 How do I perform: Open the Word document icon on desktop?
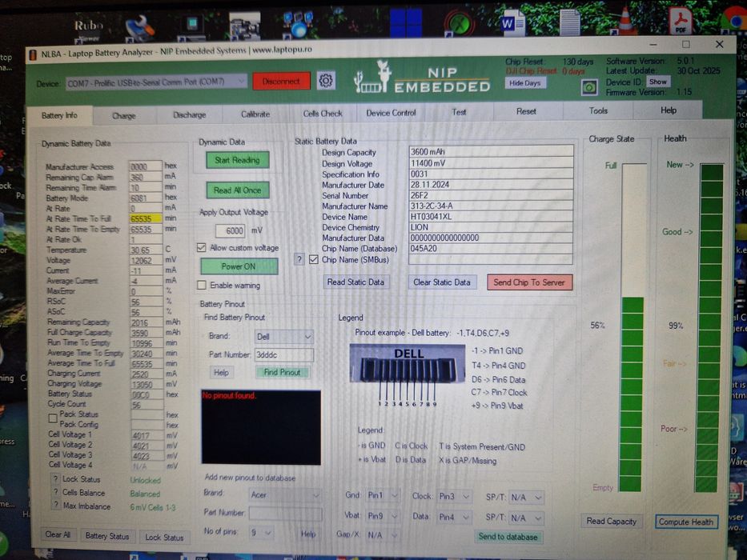point(512,23)
